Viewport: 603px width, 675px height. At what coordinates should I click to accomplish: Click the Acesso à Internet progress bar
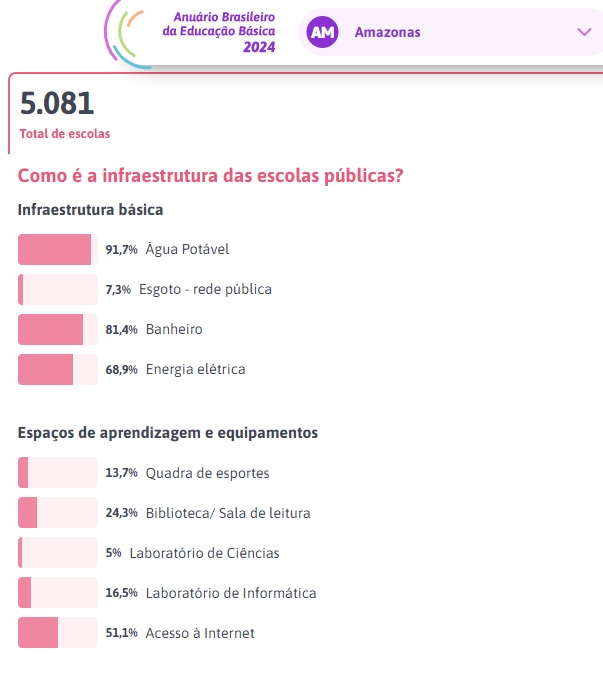coord(58,633)
